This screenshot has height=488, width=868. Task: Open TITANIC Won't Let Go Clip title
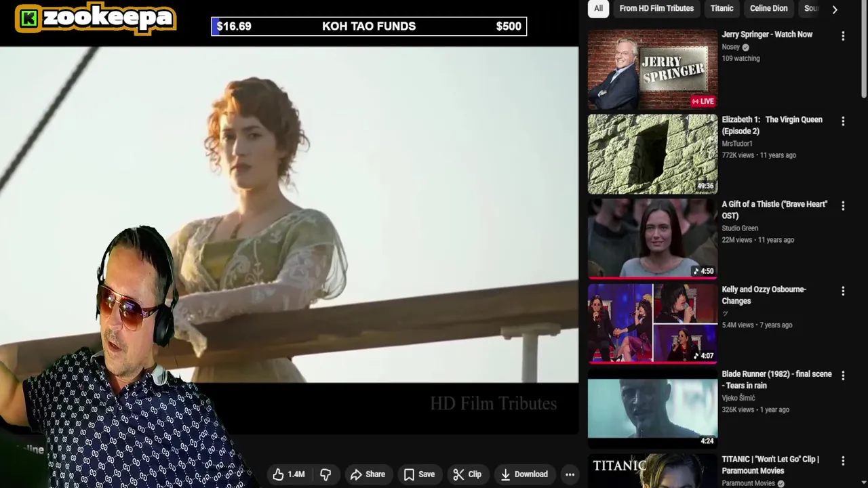[x=770, y=465]
